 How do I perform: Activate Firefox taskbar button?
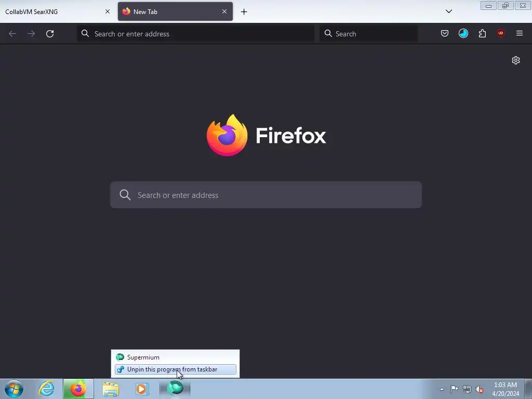(x=78, y=389)
